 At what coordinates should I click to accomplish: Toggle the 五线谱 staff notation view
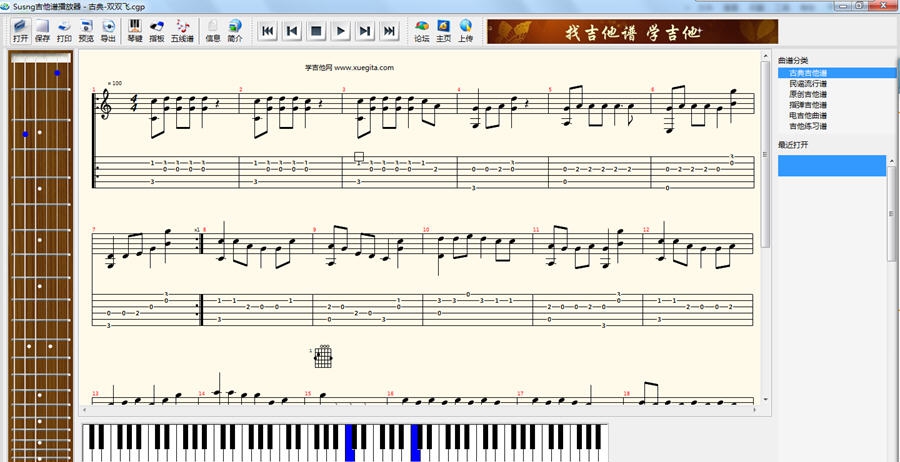click(x=184, y=31)
